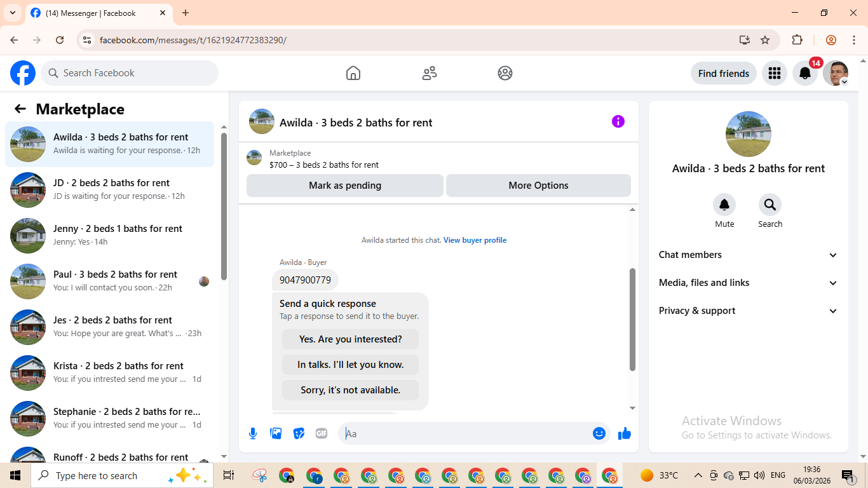This screenshot has height=488, width=868.
Task: Open the Groups icon in top navigation
Action: tap(505, 73)
